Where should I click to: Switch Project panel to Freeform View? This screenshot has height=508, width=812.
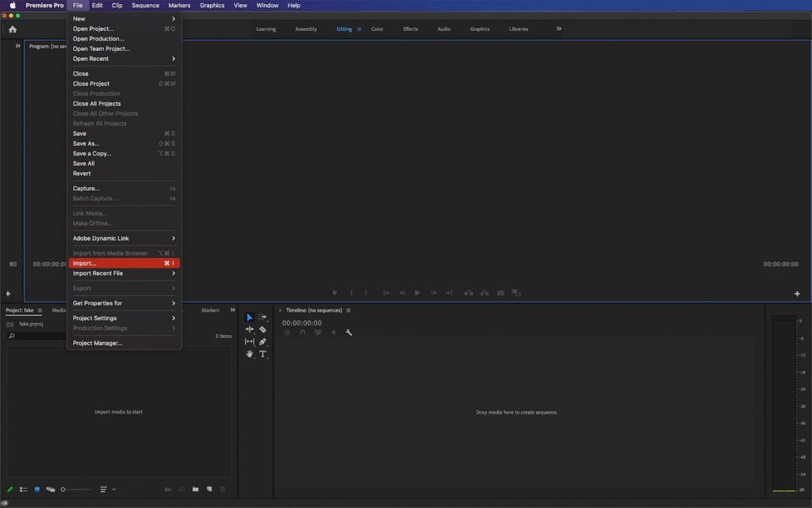[50, 489]
